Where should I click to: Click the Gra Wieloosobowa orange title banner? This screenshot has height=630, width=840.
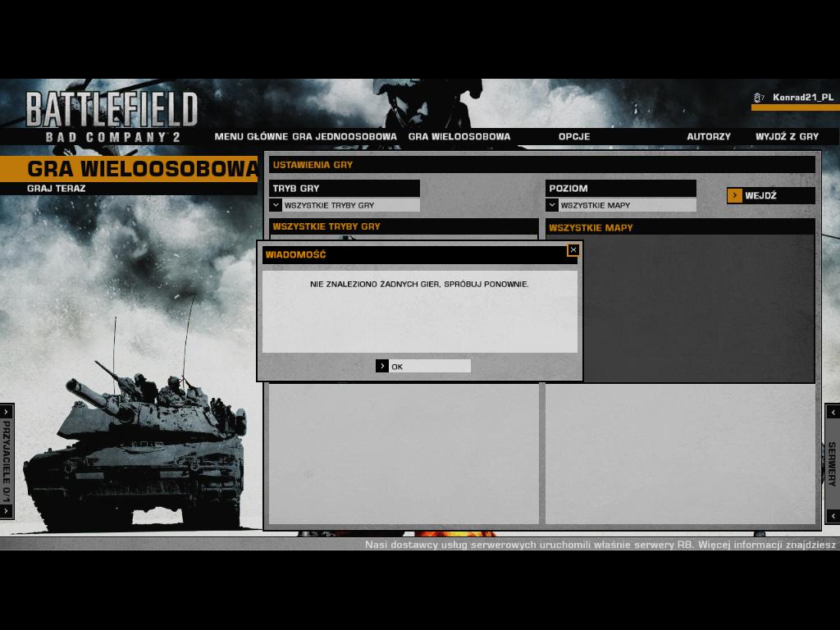click(129, 169)
